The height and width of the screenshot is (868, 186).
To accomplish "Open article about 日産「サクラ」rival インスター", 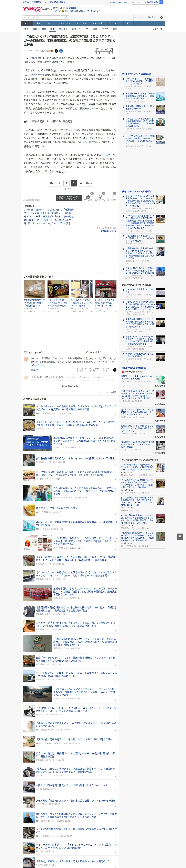I will click(x=76, y=659).
